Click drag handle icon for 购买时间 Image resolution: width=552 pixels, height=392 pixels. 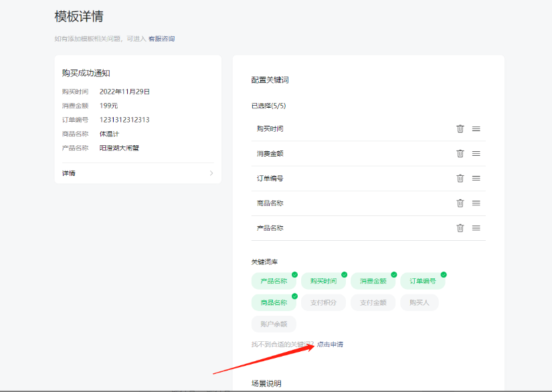tap(476, 128)
